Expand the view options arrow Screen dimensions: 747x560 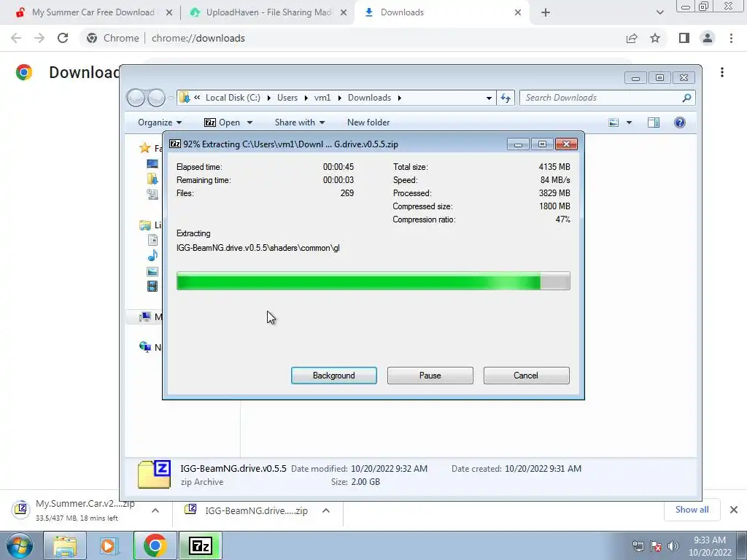pos(629,122)
